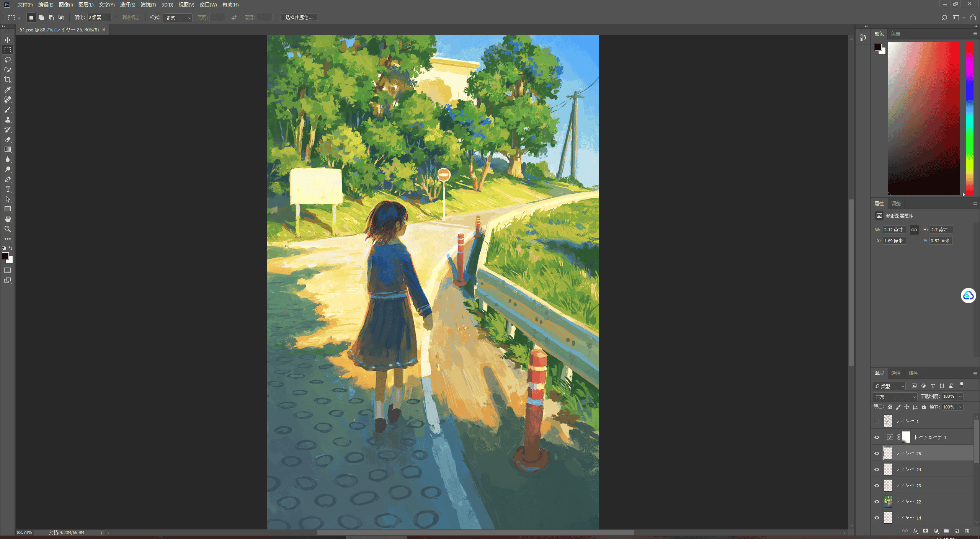Select the Healing Brush tool
This screenshot has width=980, height=539.
click(8, 100)
